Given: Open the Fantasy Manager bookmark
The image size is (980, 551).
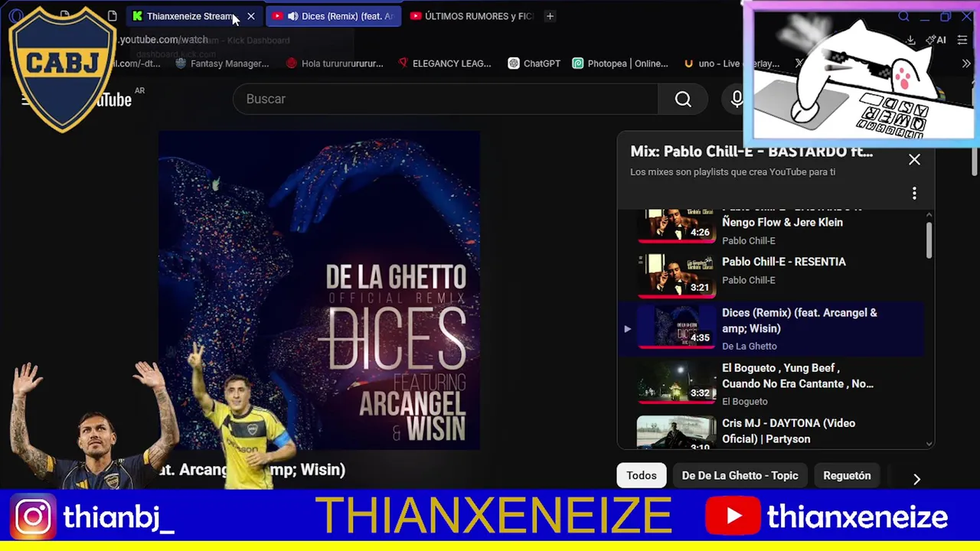Looking at the screenshot, I should tap(222, 64).
